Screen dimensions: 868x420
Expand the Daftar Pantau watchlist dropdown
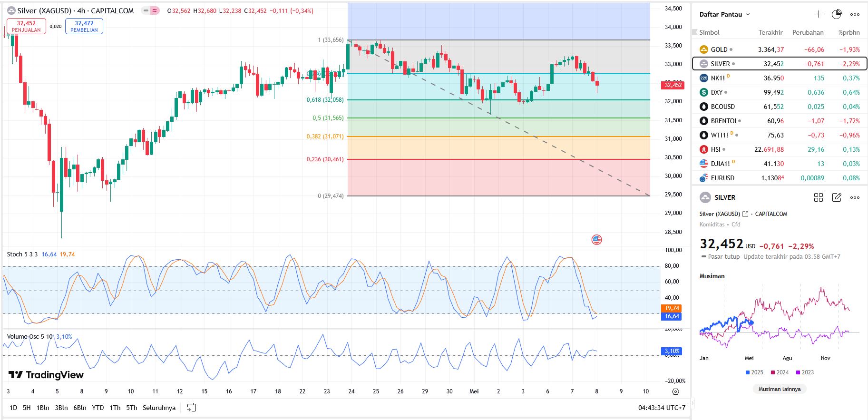[x=724, y=14]
